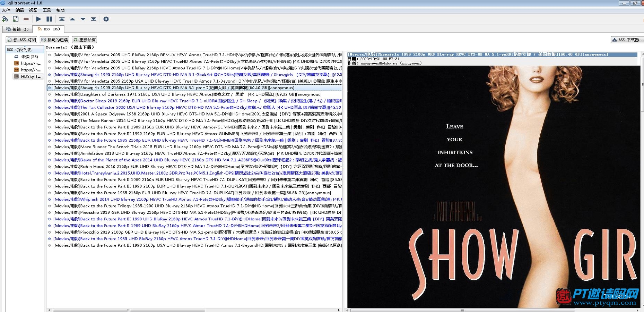Select Pinocchio 2019 pmHD row
644x312 pixels.
click(x=194, y=232)
